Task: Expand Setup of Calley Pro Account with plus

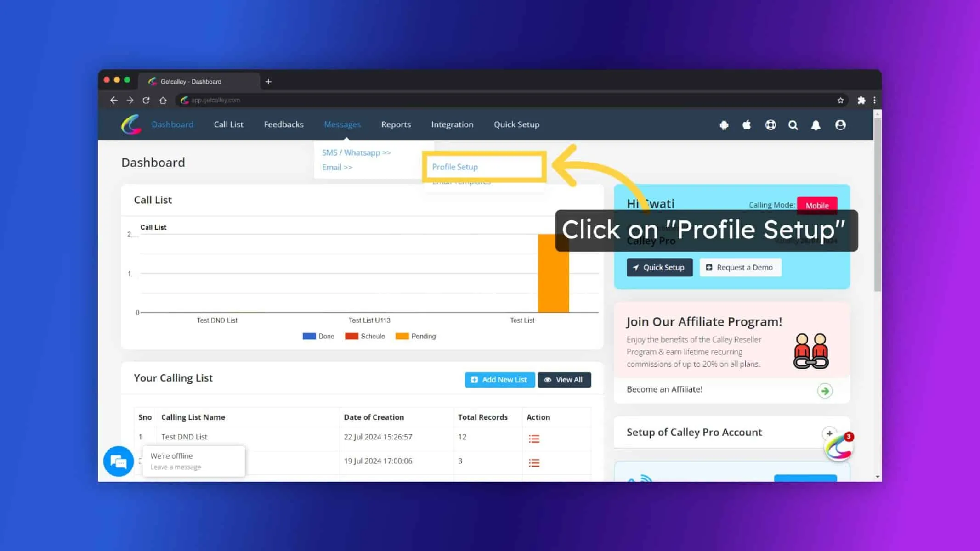Action: click(x=829, y=433)
